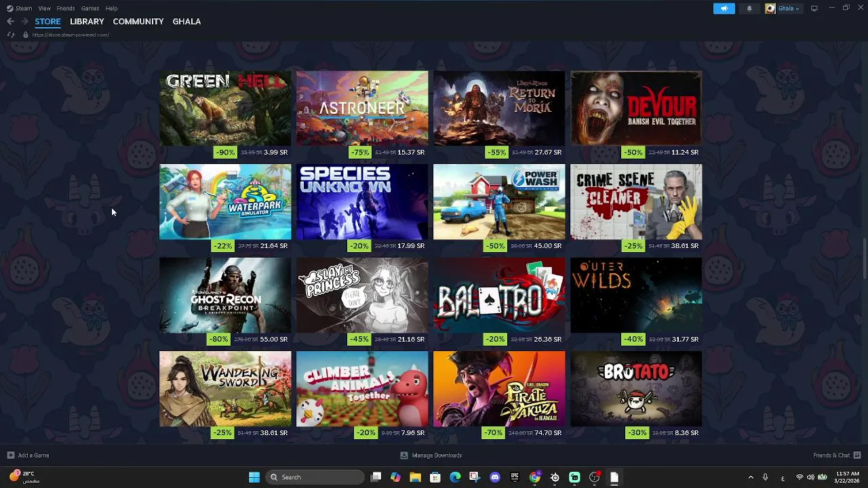Open Friends & Chat text link
Image resolution: width=868 pixels, height=488 pixels.
(x=831, y=455)
